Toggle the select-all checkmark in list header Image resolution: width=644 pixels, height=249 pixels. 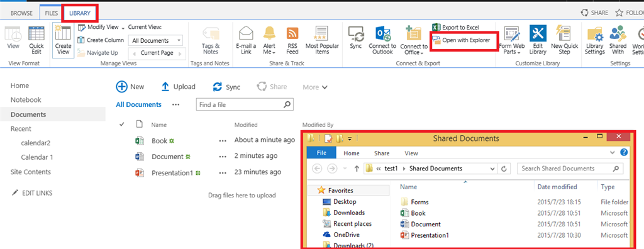pyautogui.click(x=121, y=124)
